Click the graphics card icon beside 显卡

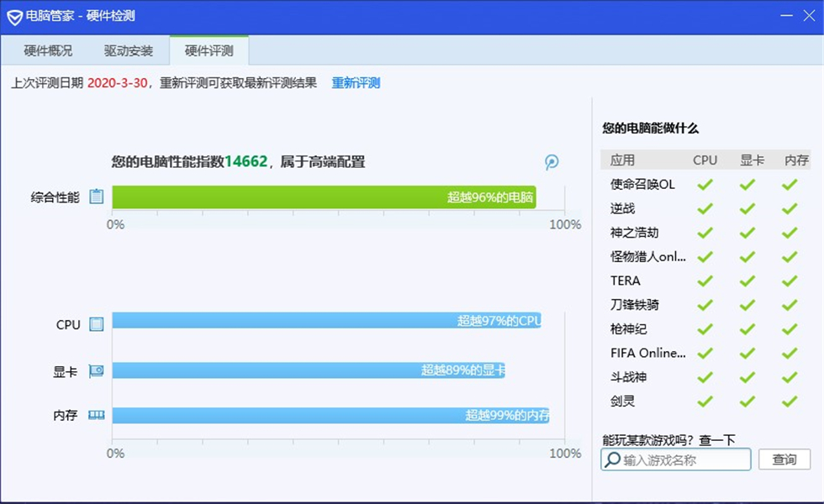95,370
